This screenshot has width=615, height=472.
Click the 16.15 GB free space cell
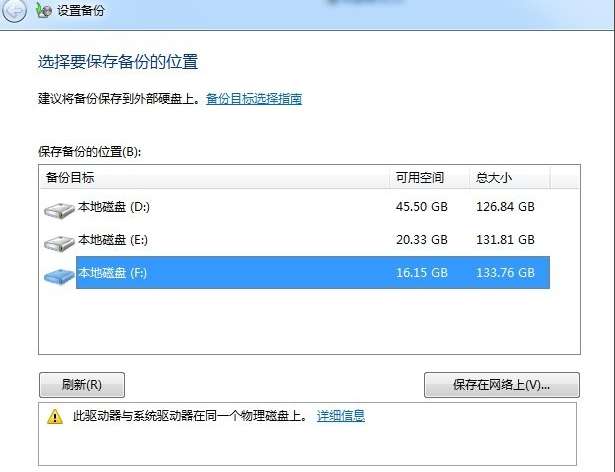click(x=422, y=272)
